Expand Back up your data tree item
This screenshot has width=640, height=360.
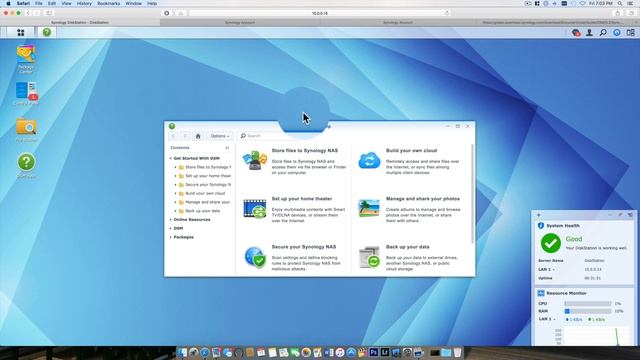point(176,211)
